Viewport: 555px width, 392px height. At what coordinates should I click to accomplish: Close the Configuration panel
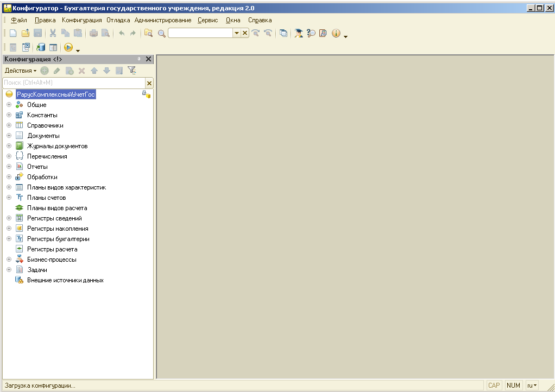pos(149,59)
